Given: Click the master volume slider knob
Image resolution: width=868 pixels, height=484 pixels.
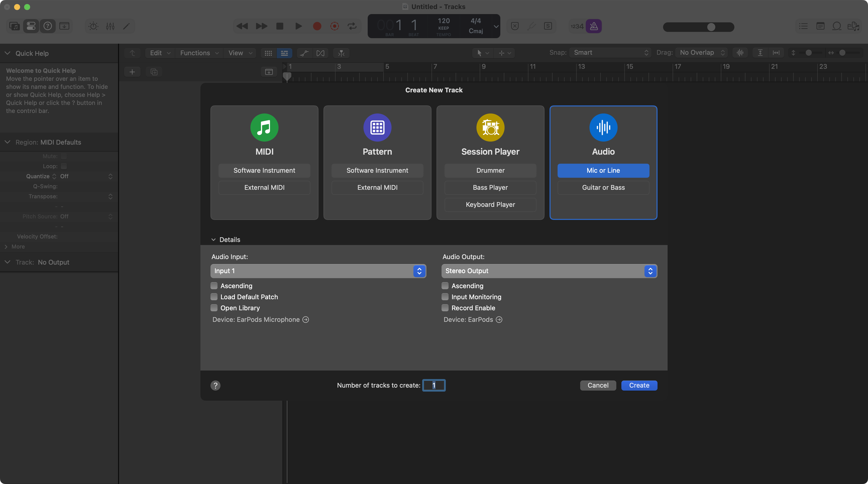Looking at the screenshot, I should click(x=711, y=27).
